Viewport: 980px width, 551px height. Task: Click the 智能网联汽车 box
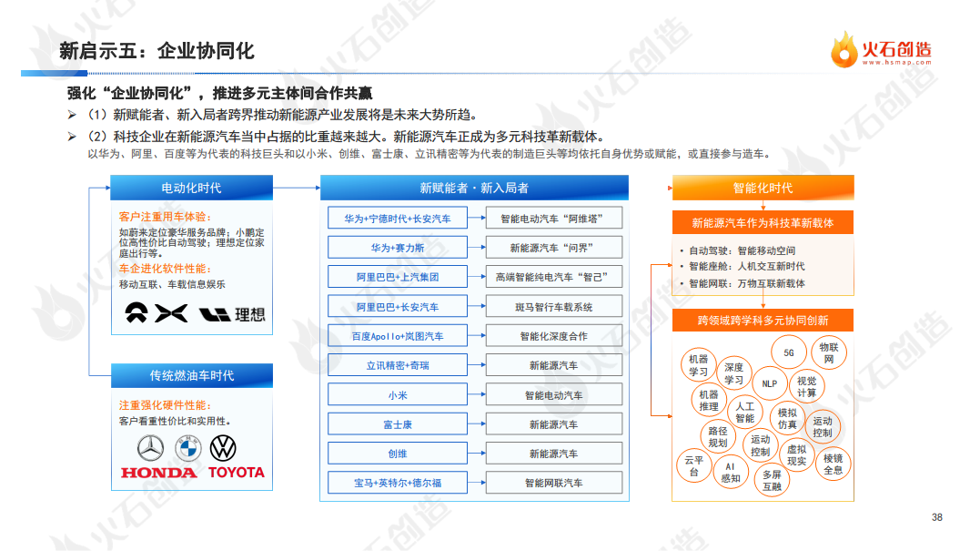554,483
